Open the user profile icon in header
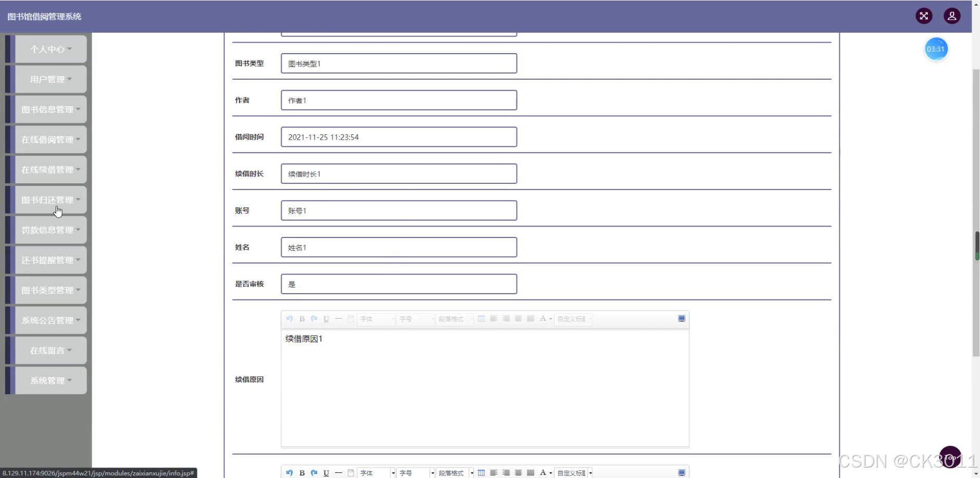Image resolution: width=980 pixels, height=478 pixels. point(952,16)
